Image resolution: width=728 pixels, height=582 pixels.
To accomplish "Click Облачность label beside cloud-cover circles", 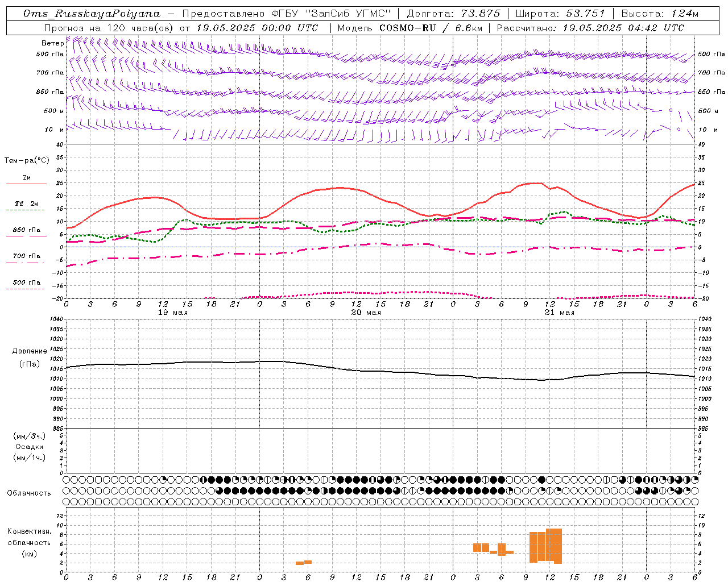I will [x=29, y=493].
